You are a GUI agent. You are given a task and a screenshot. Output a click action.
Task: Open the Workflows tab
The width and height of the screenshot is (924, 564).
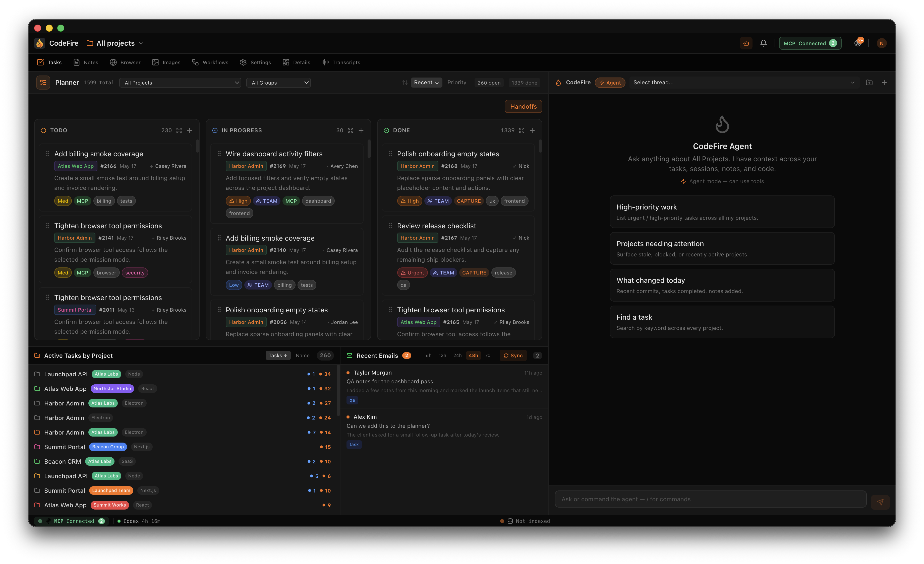(210, 62)
